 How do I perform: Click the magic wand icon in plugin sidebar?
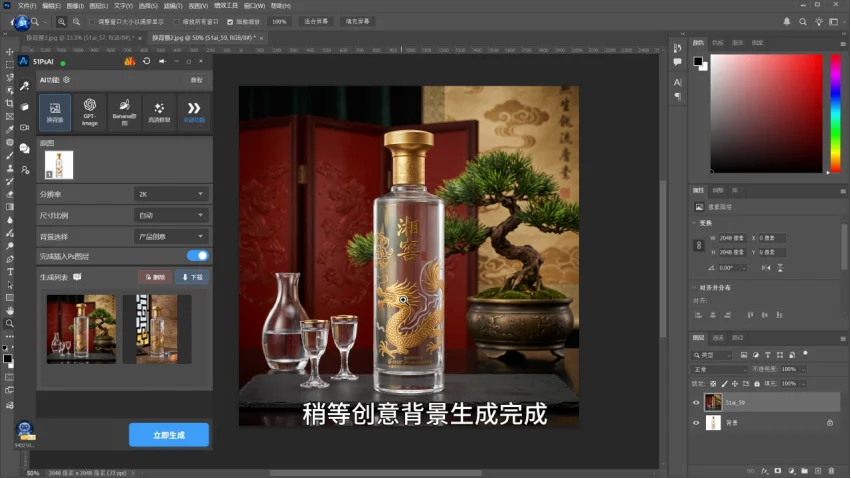(24, 86)
